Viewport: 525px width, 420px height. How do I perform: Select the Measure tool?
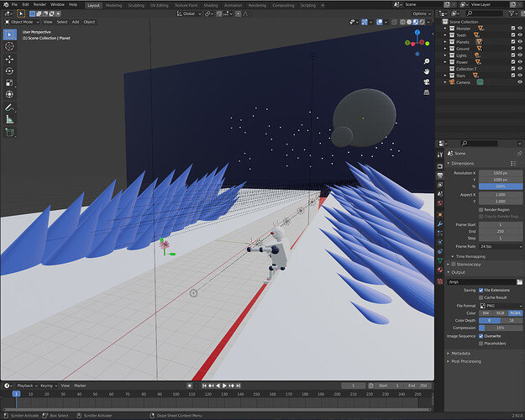[x=9, y=119]
